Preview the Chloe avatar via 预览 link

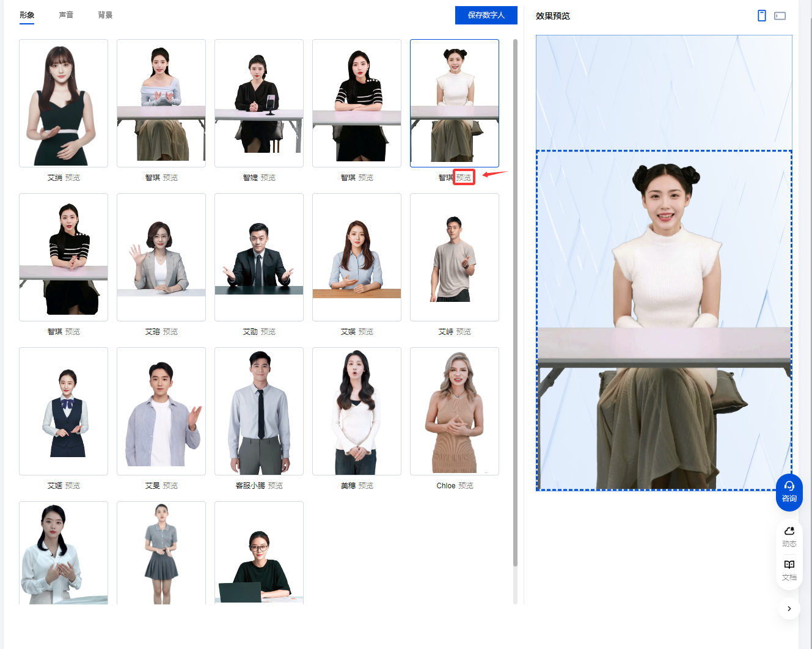466,486
